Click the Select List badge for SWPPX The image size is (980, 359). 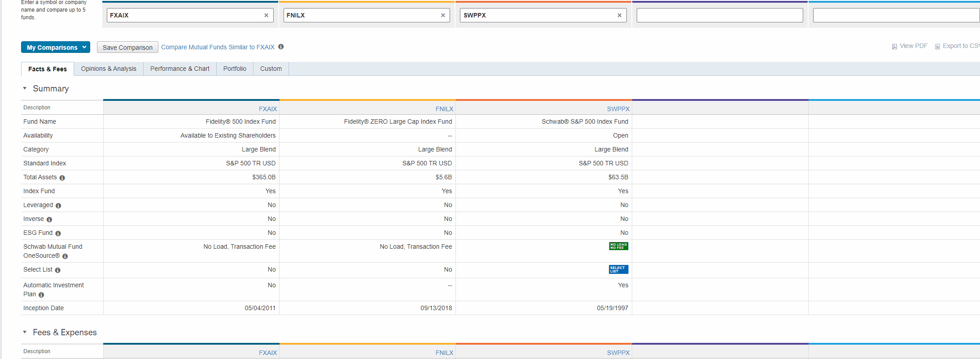point(618,269)
